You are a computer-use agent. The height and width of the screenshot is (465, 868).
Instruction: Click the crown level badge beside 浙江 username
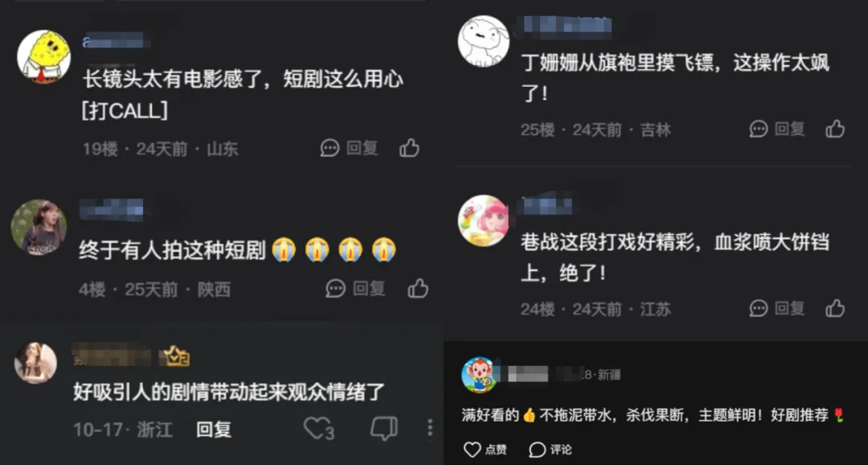[175, 356]
